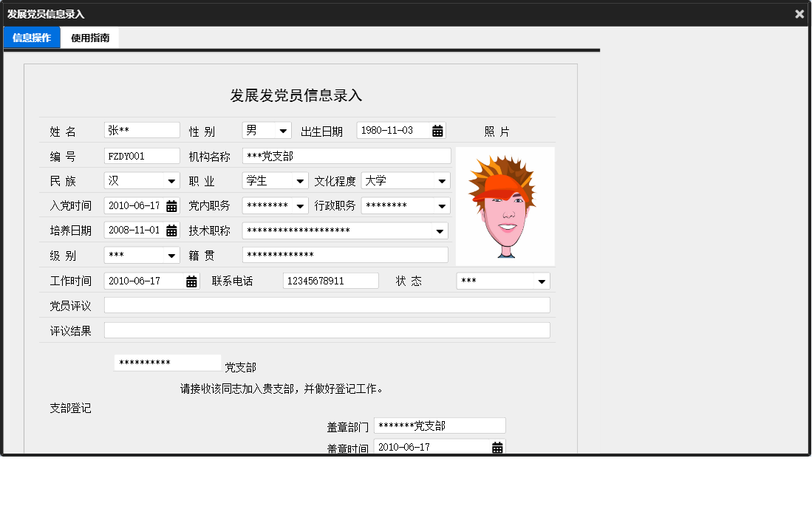Open the 性别 dropdown
This screenshot has width=812, height=526.
pyautogui.click(x=283, y=129)
